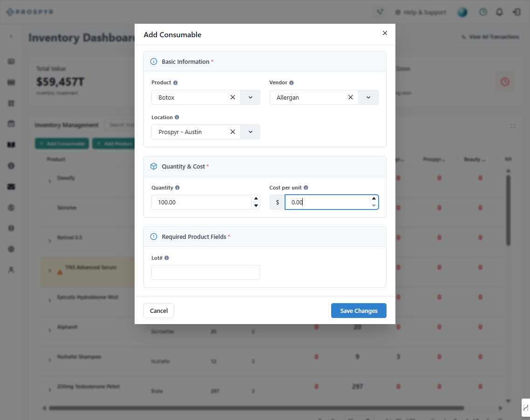Viewport: 530px width, 420px height.
Task: Click the Prospyr logo
Action: tap(30, 12)
